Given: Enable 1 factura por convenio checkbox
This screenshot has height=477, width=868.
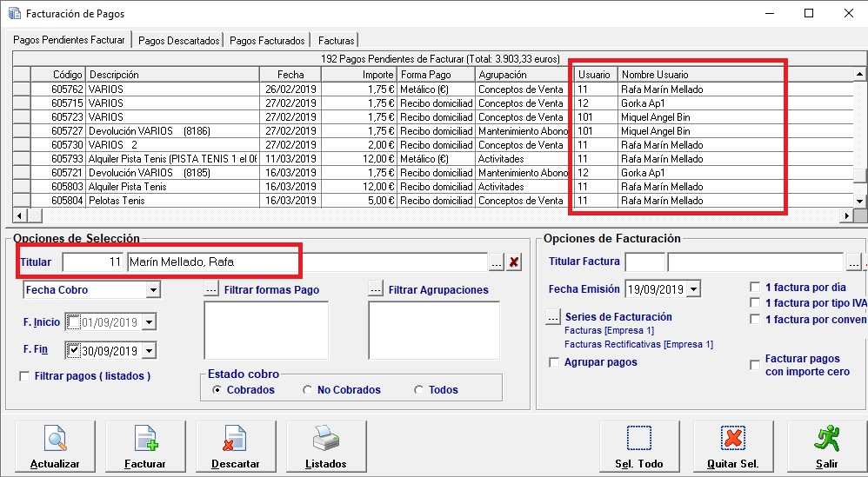Looking at the screenshot, I should (x=755, y=319).
